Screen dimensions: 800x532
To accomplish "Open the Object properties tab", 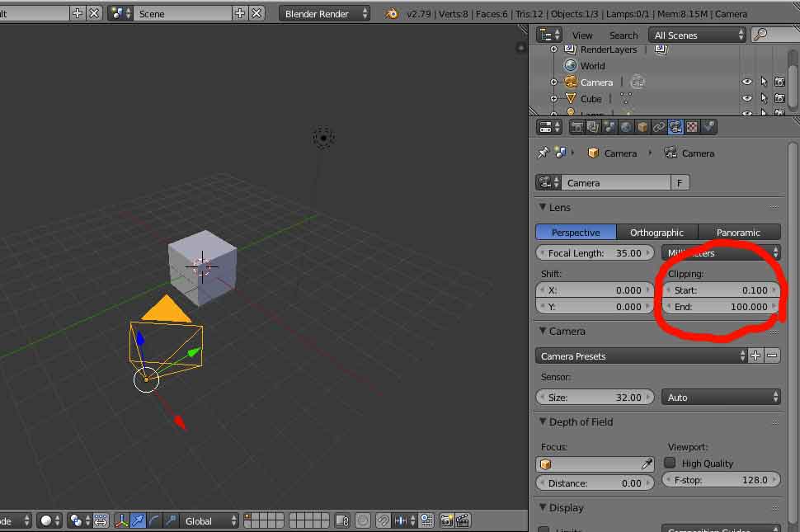I will click(x=642, y=127).
